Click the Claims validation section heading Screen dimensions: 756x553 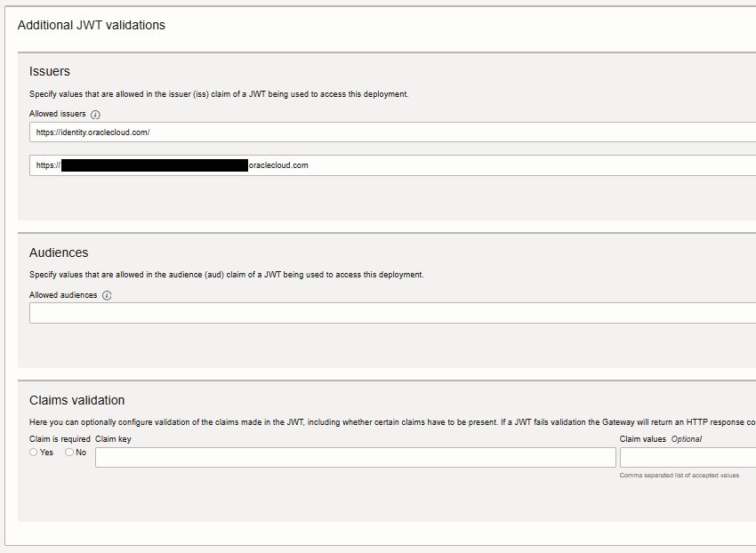[x=77, y=400]
